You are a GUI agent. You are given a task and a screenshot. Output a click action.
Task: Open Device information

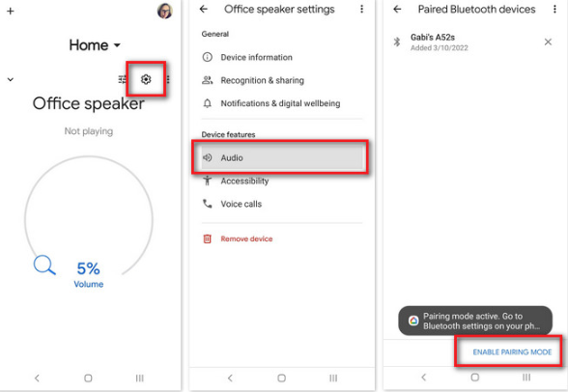(x=282, y=57)
